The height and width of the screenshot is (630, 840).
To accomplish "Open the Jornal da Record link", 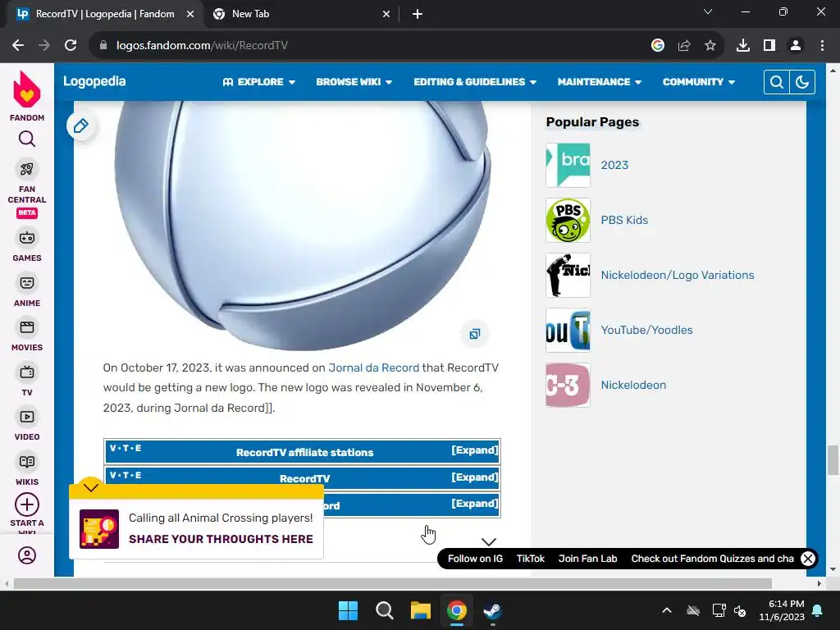I will click(373, 367).
